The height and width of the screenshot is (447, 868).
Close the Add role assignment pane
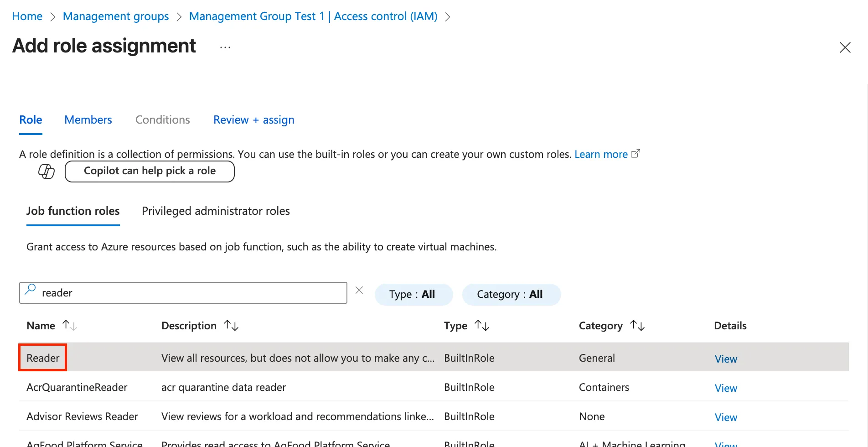point(845,47)
